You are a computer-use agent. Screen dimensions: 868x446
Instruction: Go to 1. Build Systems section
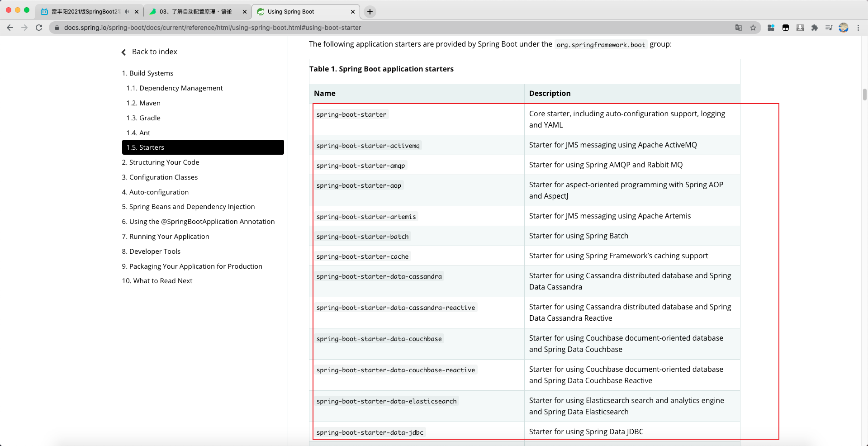(x=147, y=73)
